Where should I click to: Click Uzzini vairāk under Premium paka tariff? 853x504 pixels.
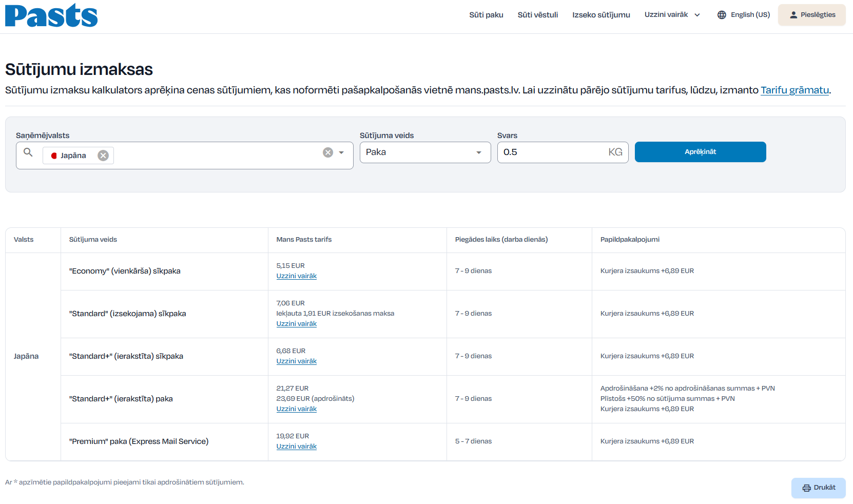[296, 447]
